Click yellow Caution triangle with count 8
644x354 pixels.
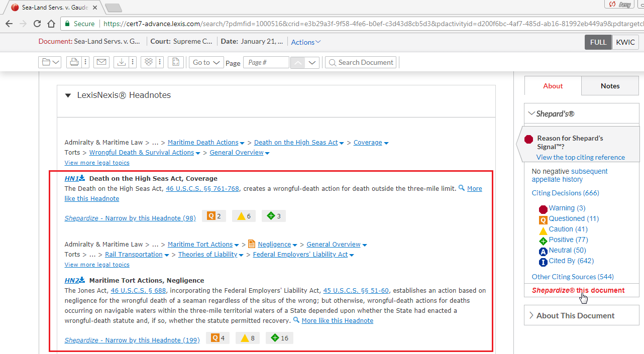[245, 338]
